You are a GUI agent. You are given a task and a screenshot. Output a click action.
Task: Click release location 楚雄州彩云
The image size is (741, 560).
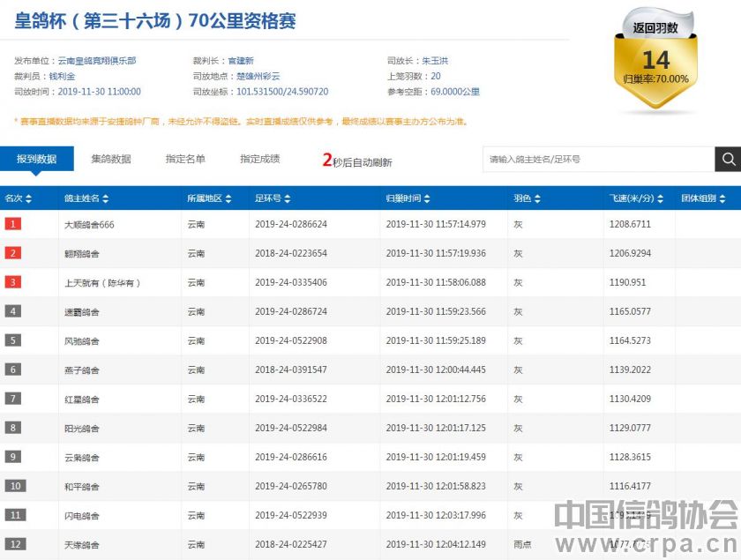pos(258,76)
